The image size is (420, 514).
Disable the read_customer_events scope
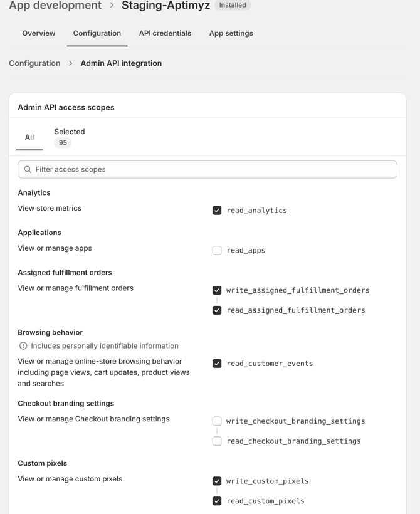click(217, 364)
